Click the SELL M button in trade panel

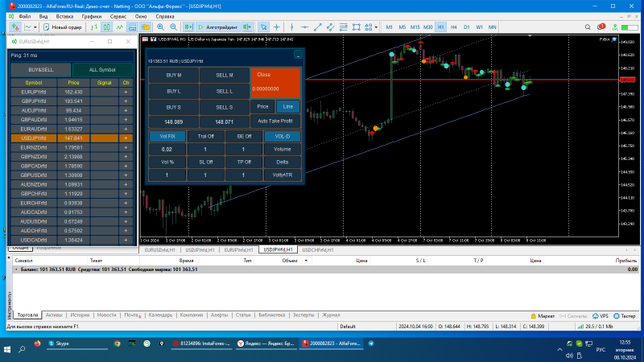pyautogui.click(x=225, y=75)
